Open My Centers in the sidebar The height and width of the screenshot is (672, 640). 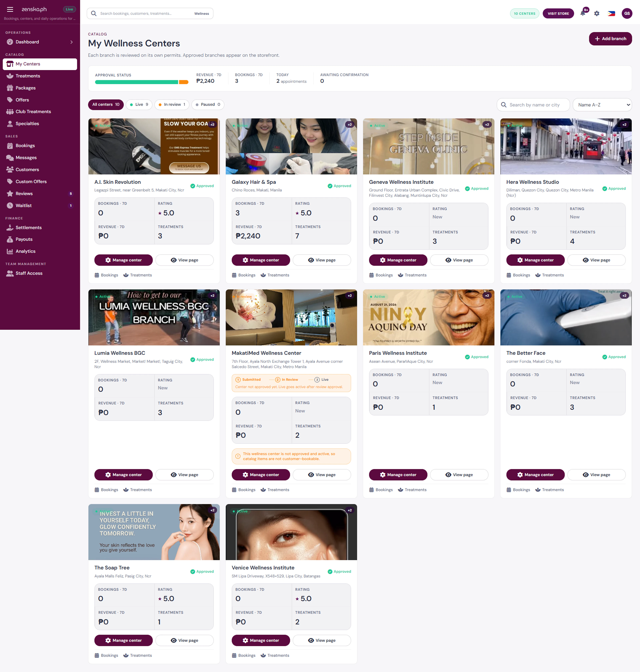(x=40, y=64)
